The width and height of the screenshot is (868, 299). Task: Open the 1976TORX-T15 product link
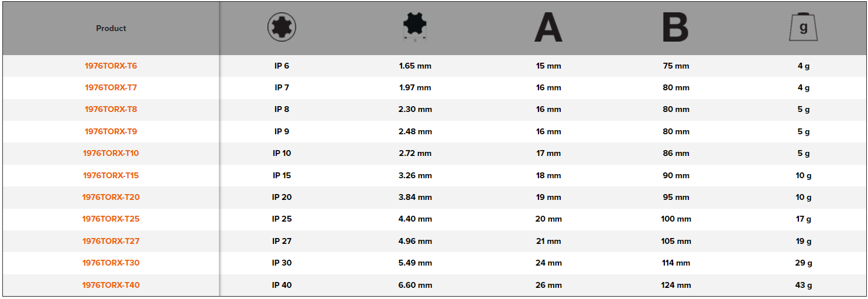111,175
